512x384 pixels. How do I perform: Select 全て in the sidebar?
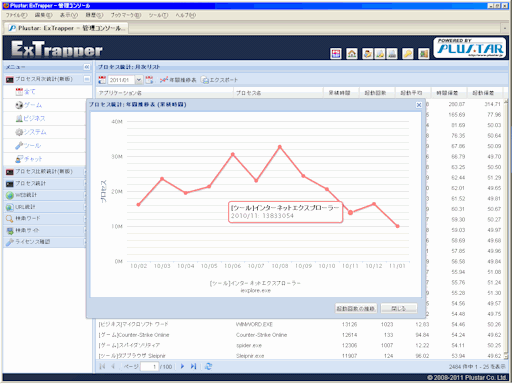pos(25,92)
